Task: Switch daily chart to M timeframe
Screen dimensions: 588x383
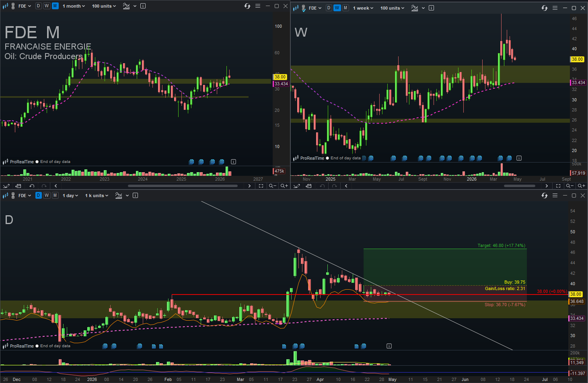Action: coord(55,196)
